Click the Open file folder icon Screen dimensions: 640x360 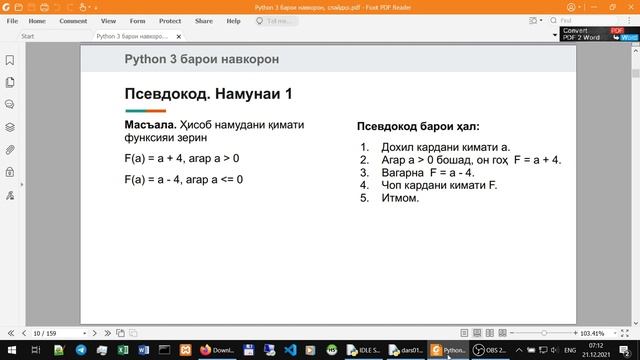[x=18, y=7]
